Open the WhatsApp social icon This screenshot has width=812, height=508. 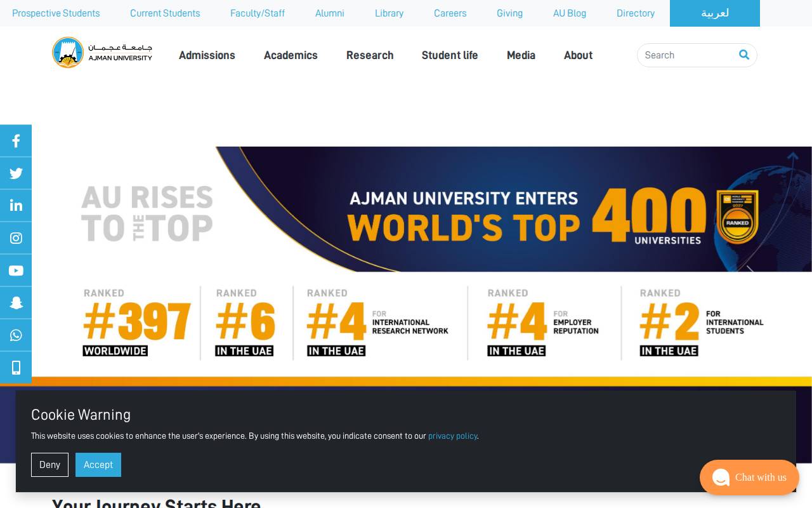[x=16, y=335]
